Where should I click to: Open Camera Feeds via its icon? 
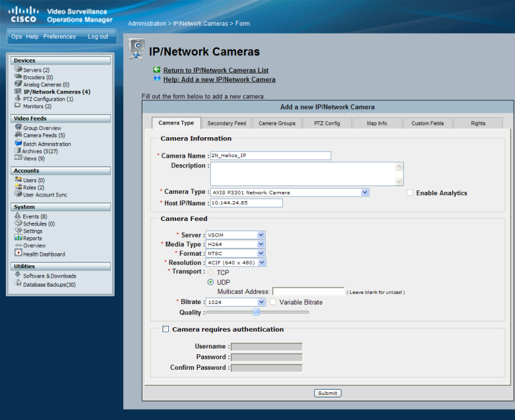click(18, 135)
